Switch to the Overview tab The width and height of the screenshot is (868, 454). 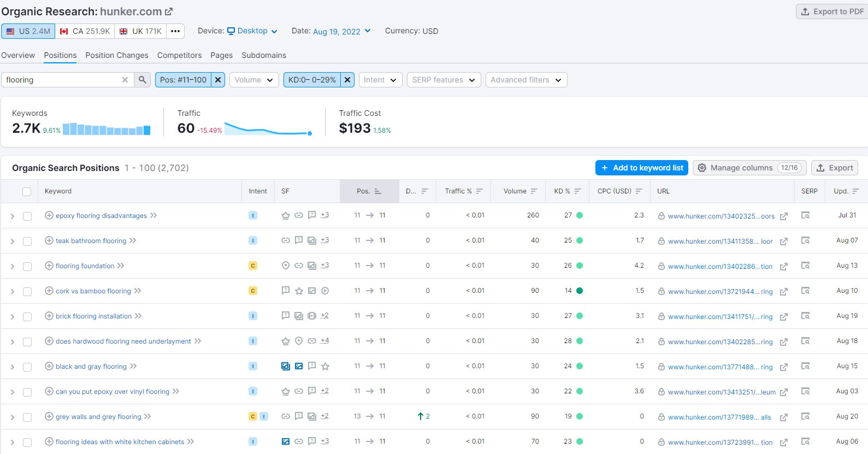pos(18,55)
